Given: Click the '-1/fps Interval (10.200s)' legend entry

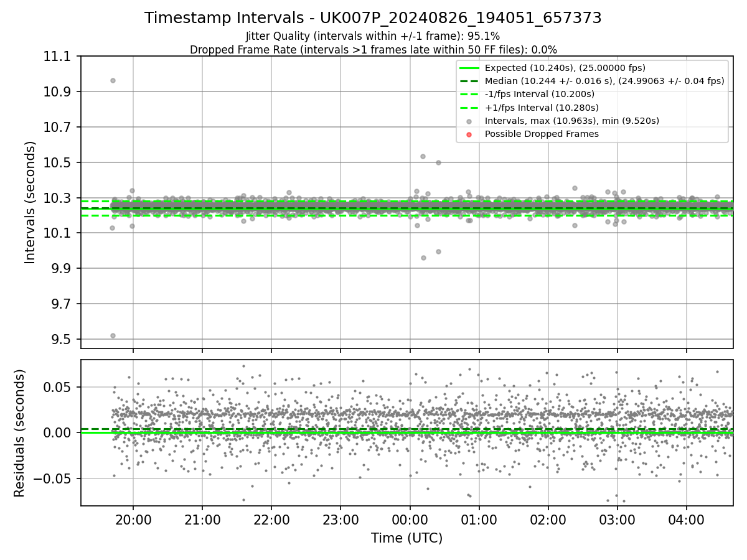Looking at the screenshot, I should click(x=540, y=94).
